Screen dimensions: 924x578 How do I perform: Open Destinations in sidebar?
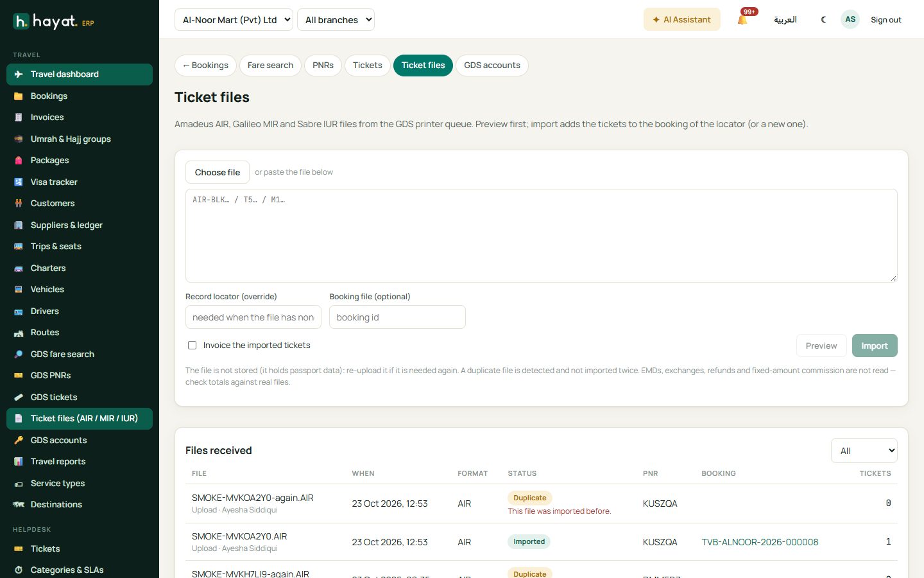(x=80, y=505)
